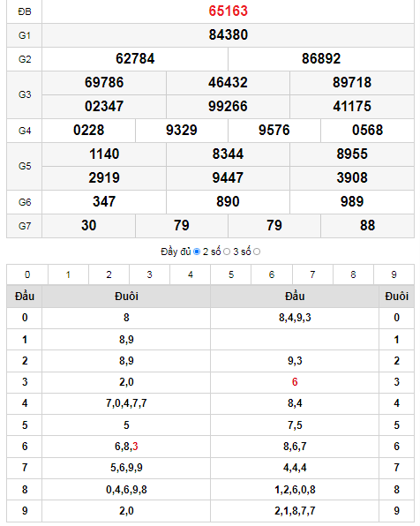Image resolution: width=420 pixels, height=526 pixels.
Task: Click digit 6 in number filter row
Action: (x=272, y=274)
